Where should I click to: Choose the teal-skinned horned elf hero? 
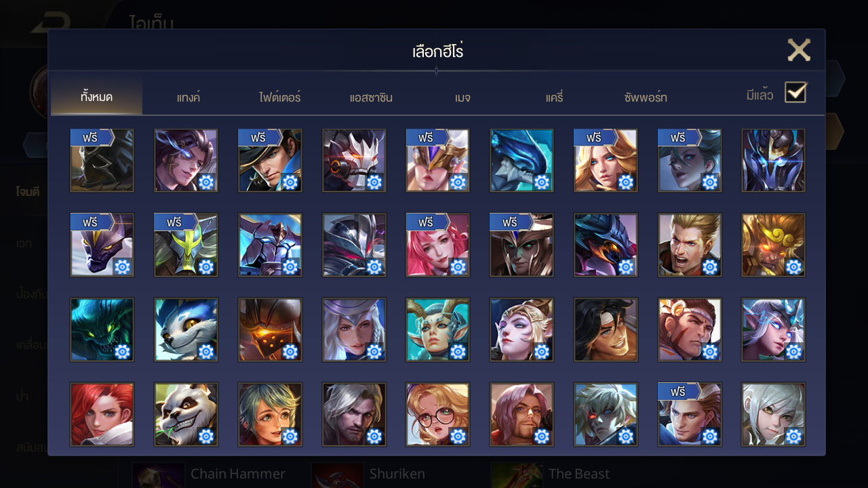[437, 329]
